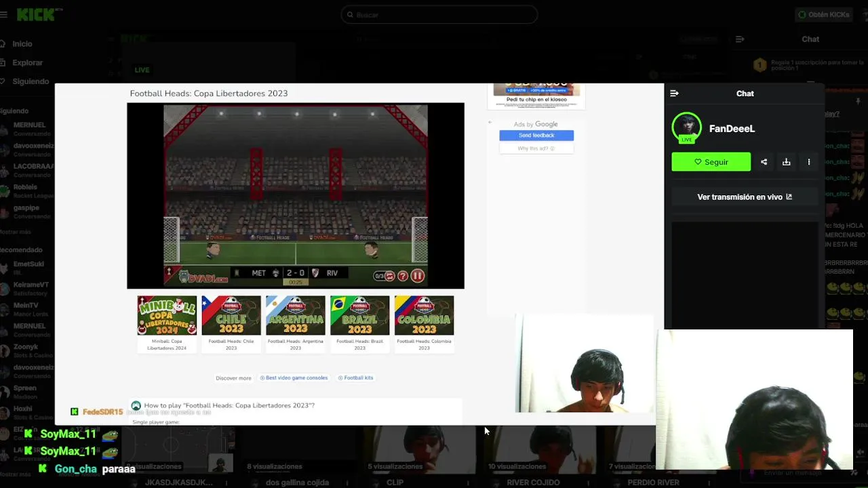Open the 'Pedi tu chip en el kiosco' ad
868x488 pixels.
coord(536,96)
